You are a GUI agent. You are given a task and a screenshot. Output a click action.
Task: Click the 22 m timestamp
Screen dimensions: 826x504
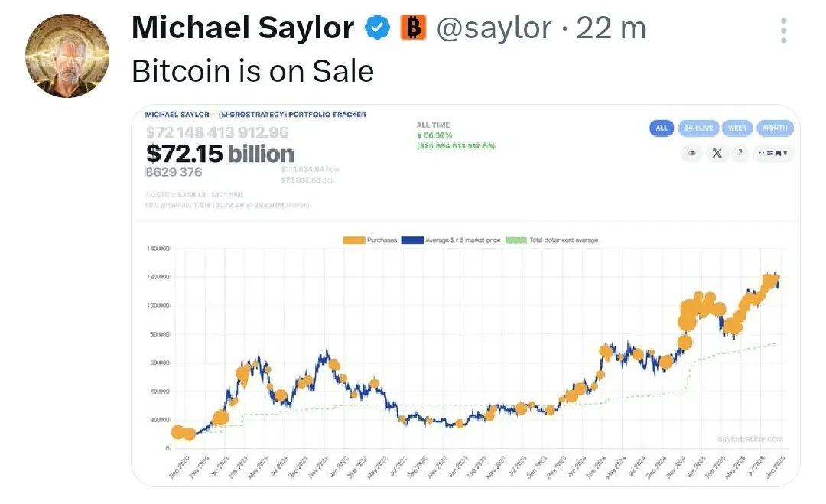coord(611,28)
